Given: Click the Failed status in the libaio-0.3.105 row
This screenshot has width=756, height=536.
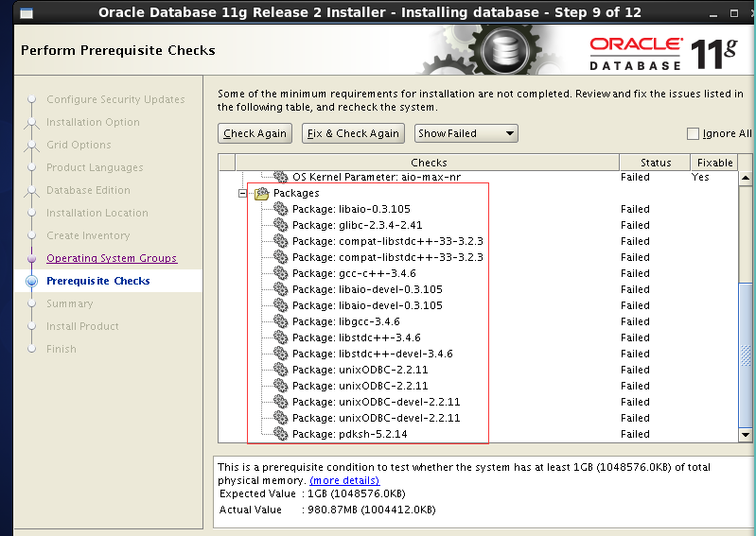Looking at the screenshot, I should (635, 209).
